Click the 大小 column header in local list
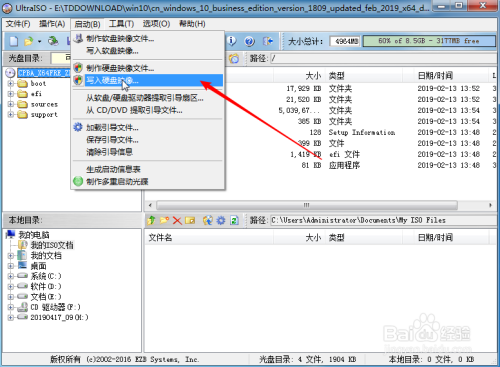The image size is (500, 367). pos(299,237)
